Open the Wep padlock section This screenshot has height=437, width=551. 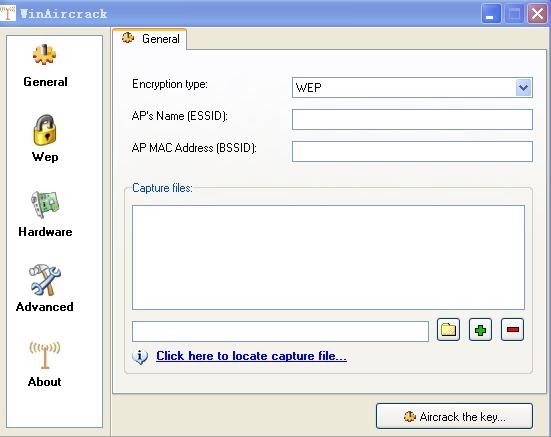coord(45,130)
